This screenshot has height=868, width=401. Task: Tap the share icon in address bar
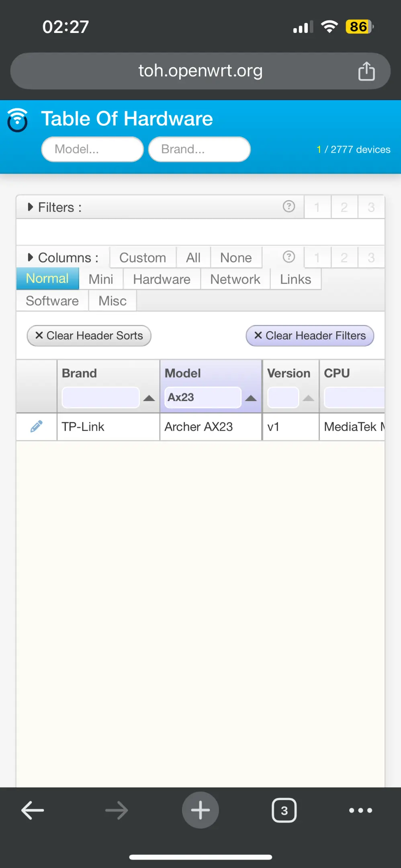tap(366, 71)
